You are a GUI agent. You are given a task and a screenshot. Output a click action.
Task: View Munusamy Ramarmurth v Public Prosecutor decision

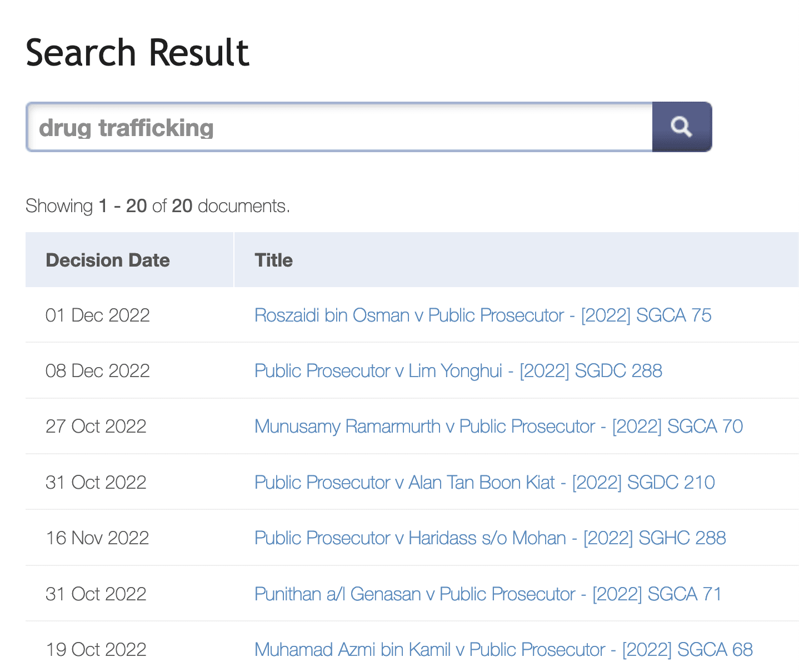pos(498,427)
